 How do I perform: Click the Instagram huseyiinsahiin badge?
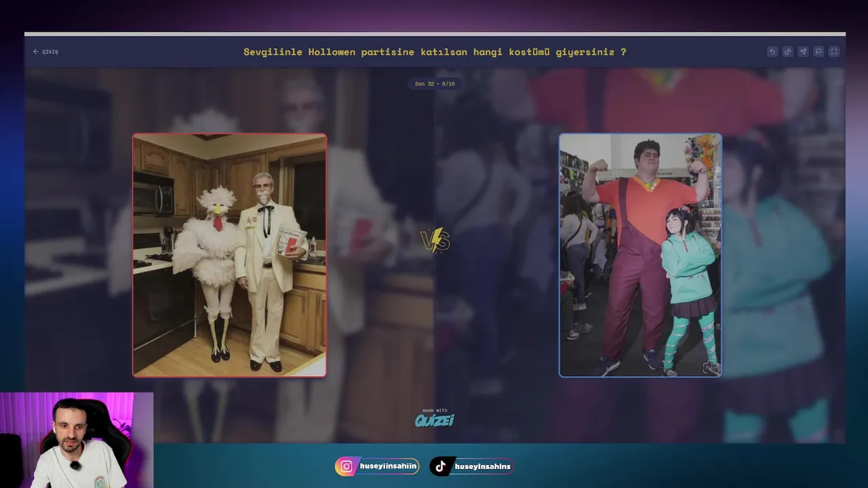[x=377, y=466]
